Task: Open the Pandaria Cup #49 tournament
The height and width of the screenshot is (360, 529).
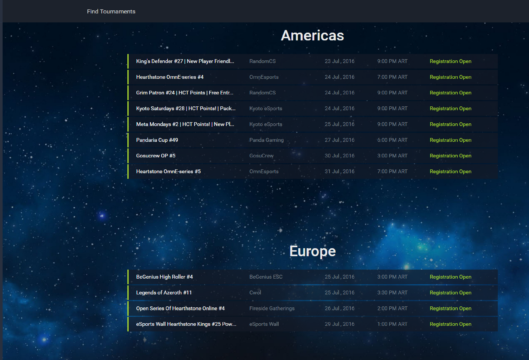Action: pos(157,140)
